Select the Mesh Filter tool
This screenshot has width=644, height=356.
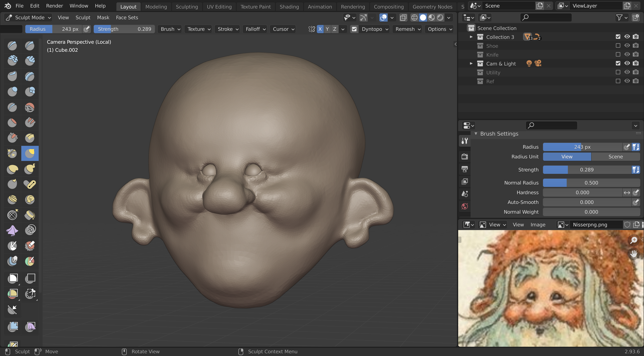point(13,326)
